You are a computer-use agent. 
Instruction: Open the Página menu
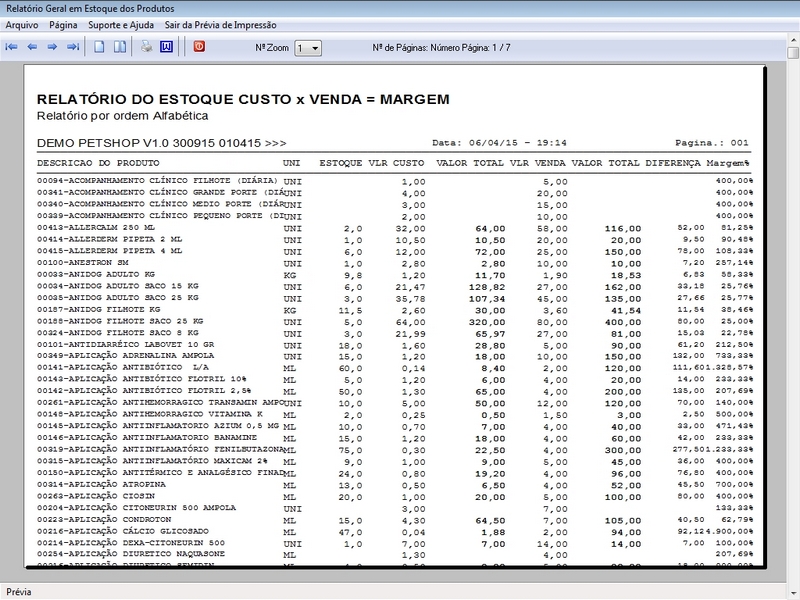63,25
